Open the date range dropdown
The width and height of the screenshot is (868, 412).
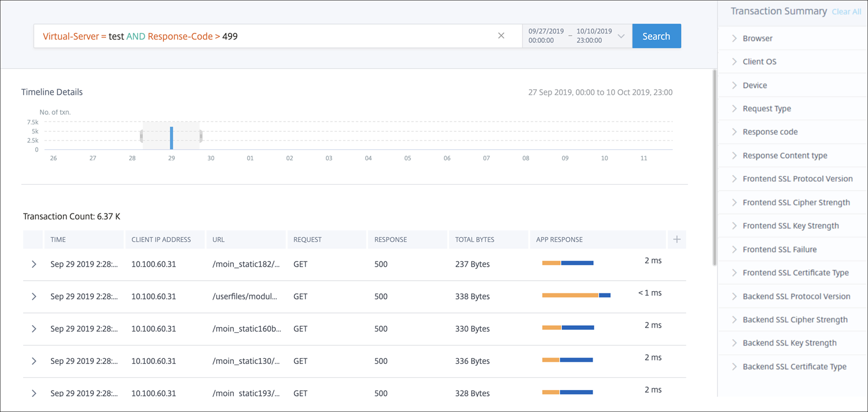(x=621, y=36)
